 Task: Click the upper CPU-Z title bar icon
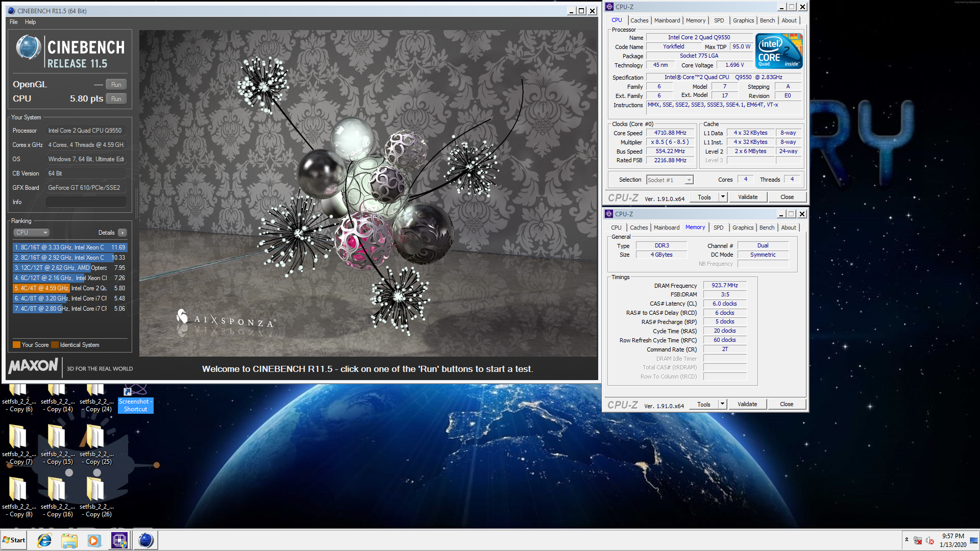pos(609,7)
